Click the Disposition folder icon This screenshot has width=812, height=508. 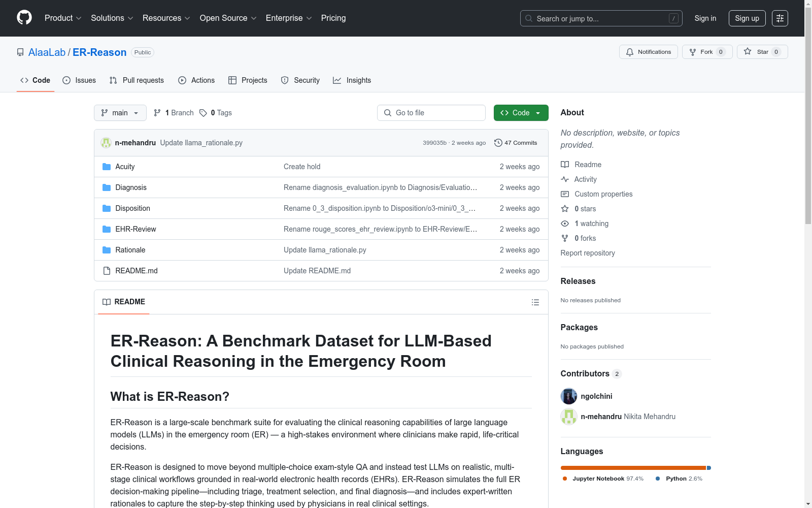107,208
